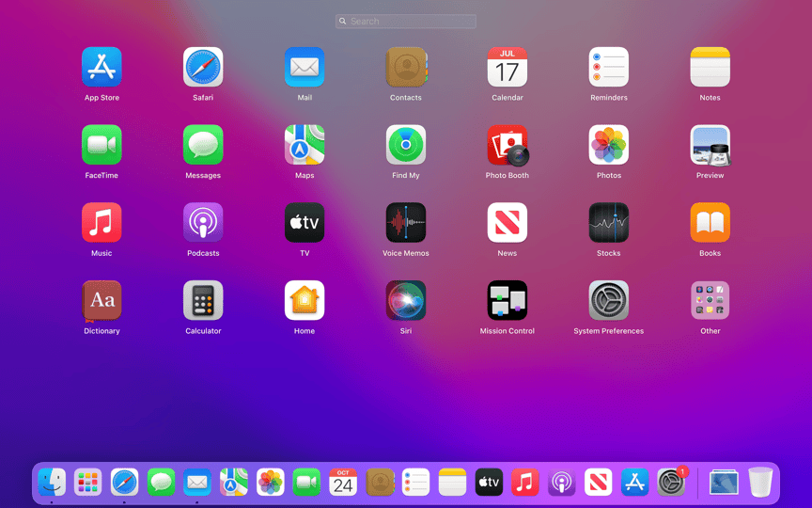This screenshot has width=812, height=508.
Task: Open Photos in Launchpad grid
Action: tap(608, 145)
